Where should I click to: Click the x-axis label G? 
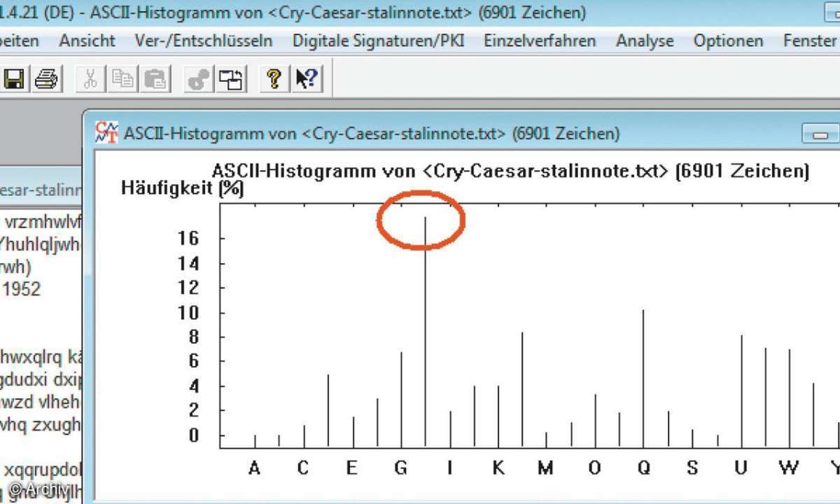[x=400, y=468]
